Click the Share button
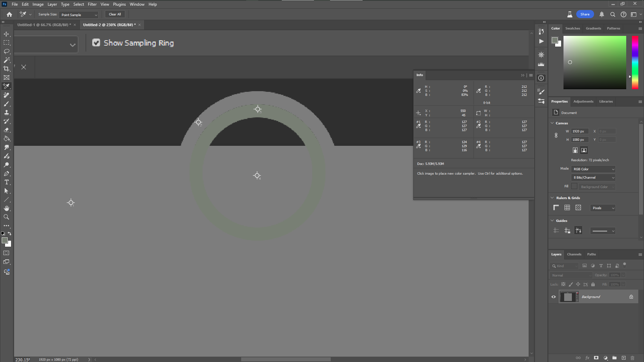Image resolution: width=644 pixels, height=362 pixels. coord(585,14)
